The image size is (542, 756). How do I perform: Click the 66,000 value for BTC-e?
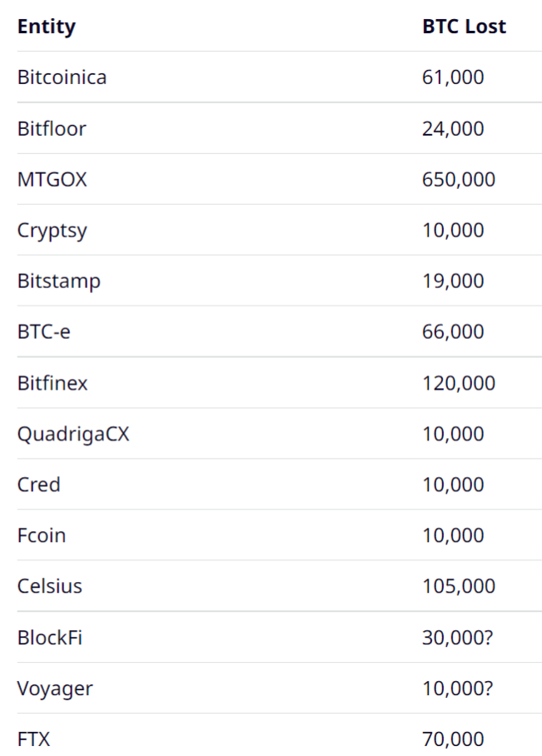coord(453,331)
